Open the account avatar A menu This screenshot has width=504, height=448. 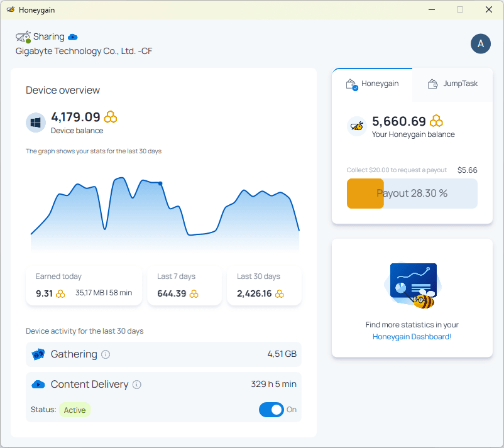pos(481,44)
